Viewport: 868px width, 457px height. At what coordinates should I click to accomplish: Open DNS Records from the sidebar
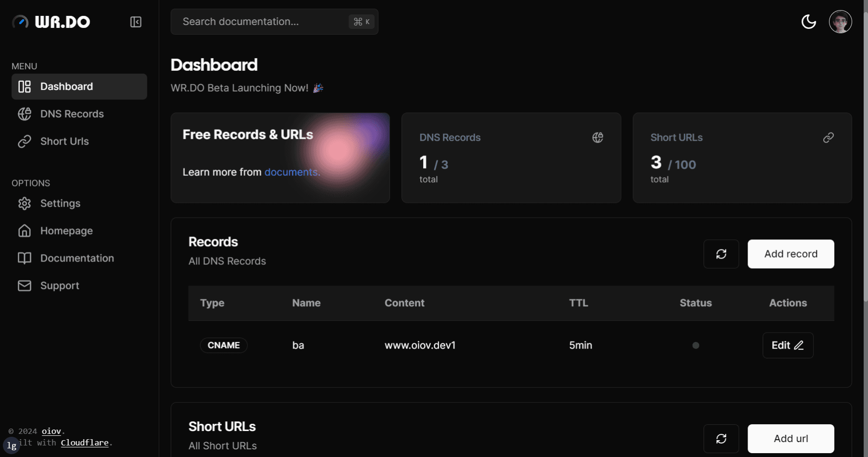pos(72,114)
